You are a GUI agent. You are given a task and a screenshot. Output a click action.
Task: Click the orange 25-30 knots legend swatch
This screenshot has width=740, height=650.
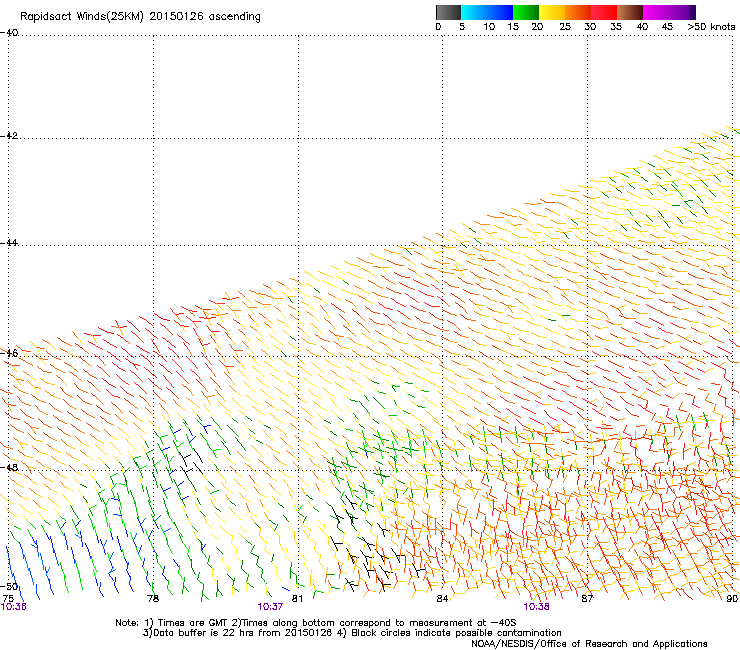[x=578, y=12]
